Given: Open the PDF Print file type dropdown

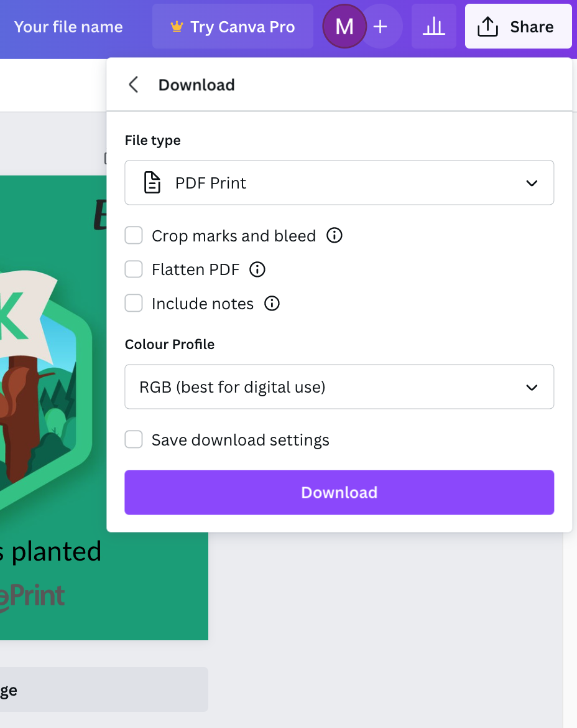Looking at the screenshot, I should click(x=339, y=182).
